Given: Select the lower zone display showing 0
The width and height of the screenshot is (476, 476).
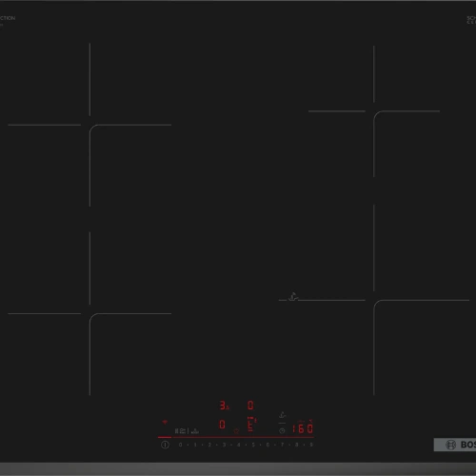Looking at the screenshot, I should coord(222,425).
